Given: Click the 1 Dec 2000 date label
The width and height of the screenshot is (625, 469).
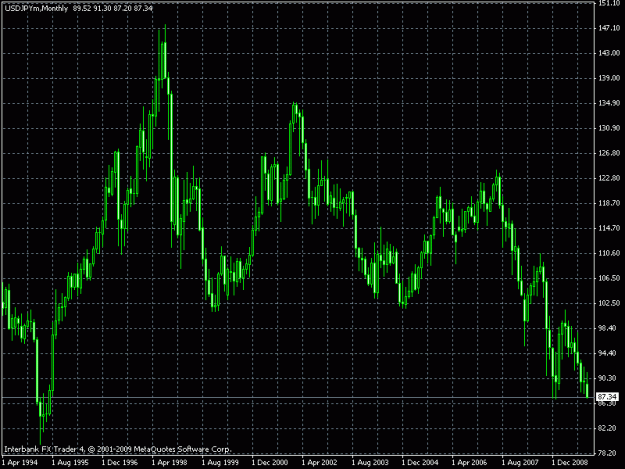Looking at the screenshot, I should (x=270, y=463).
